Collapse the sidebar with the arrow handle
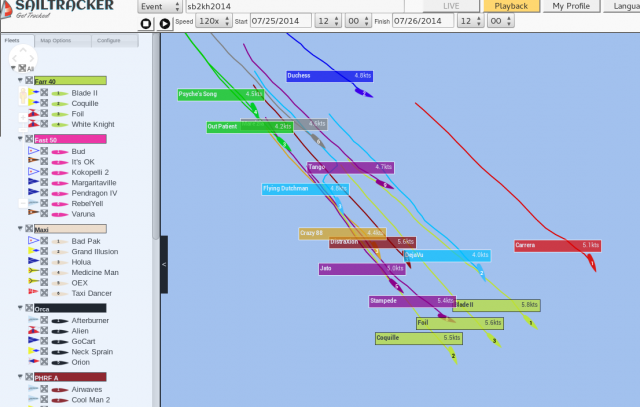The image size is (640, 407). coord(164,265)
